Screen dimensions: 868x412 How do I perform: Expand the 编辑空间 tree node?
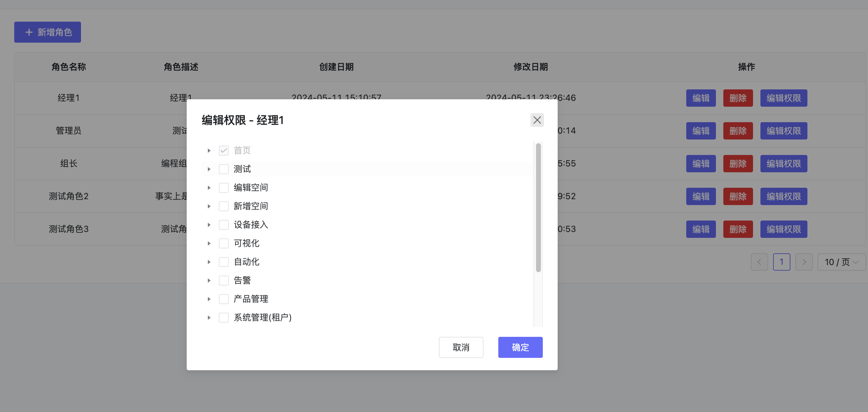click(x=209, y=187)
